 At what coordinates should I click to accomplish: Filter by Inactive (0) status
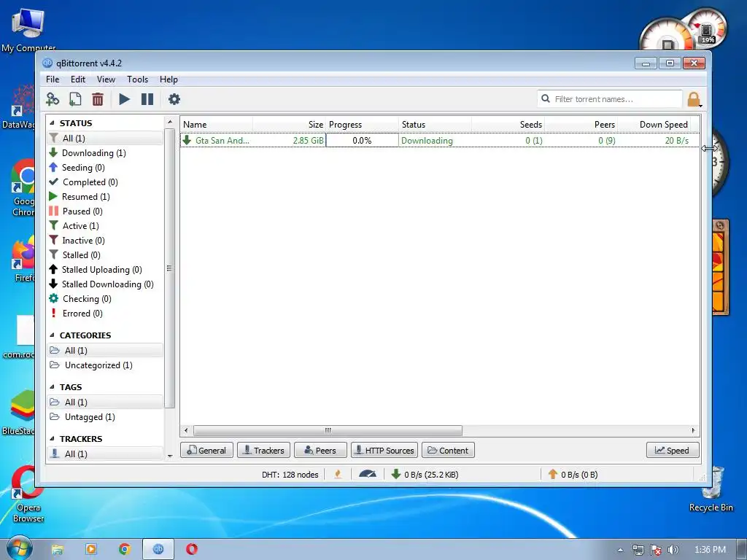click(105, 241)
